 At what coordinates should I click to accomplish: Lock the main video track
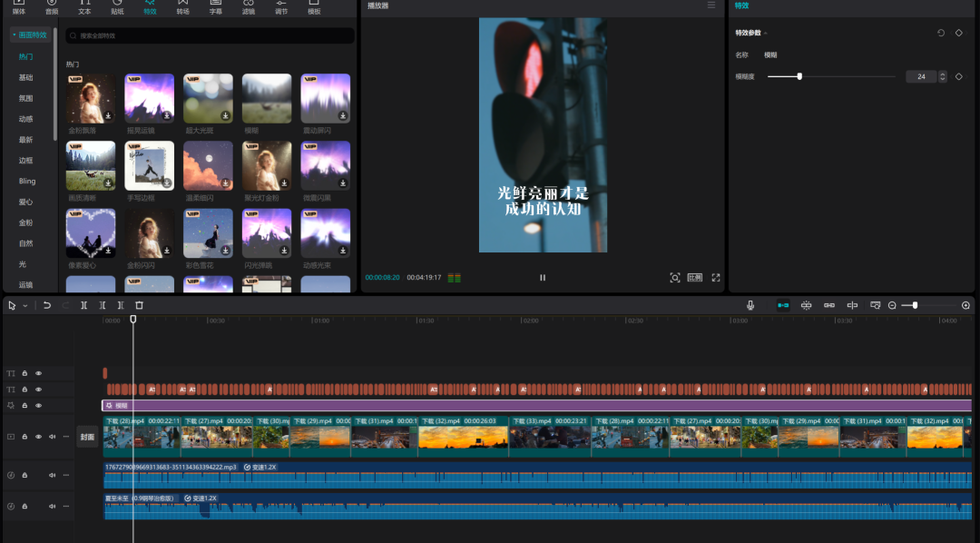point(24,437)
